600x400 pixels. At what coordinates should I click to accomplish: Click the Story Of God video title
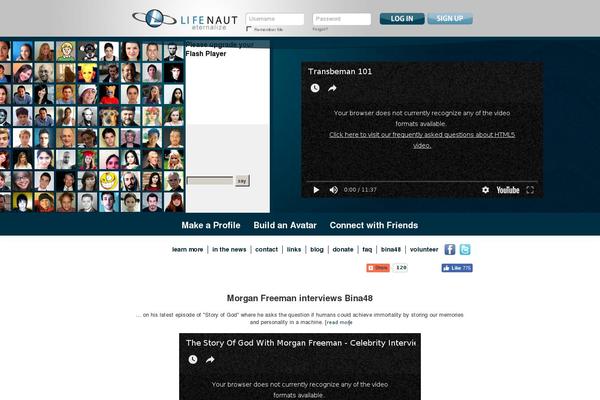(300, 343)
